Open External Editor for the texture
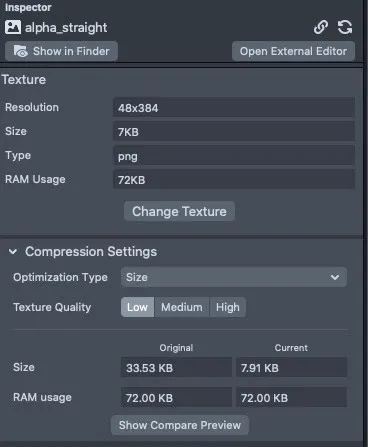 point(293,51)
